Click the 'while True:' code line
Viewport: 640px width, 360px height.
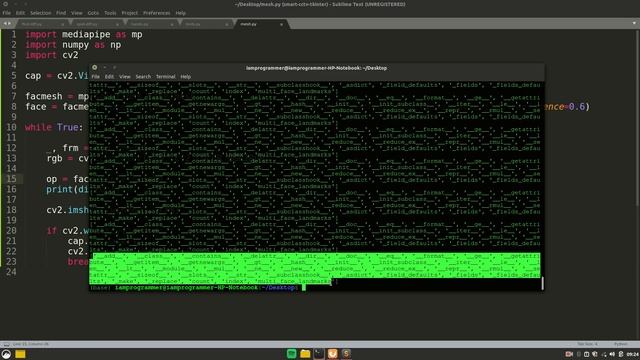54,127
